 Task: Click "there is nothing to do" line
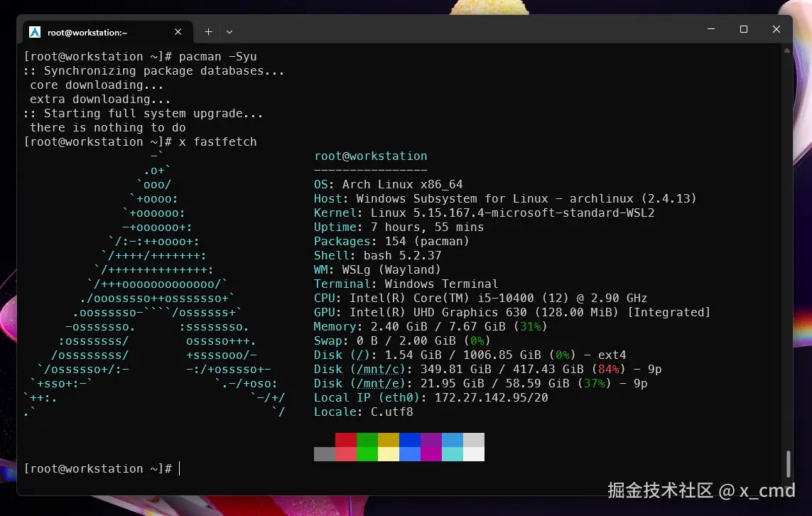(108, 127)
